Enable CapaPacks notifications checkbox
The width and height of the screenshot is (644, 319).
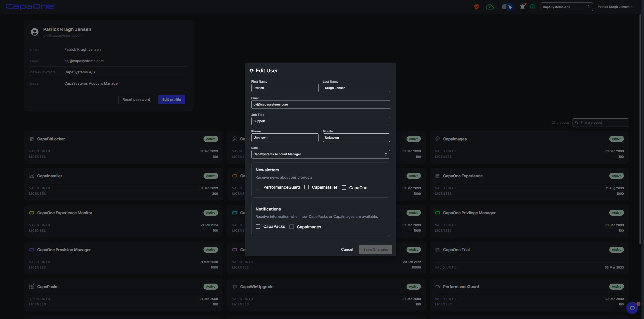pos(258,226)
